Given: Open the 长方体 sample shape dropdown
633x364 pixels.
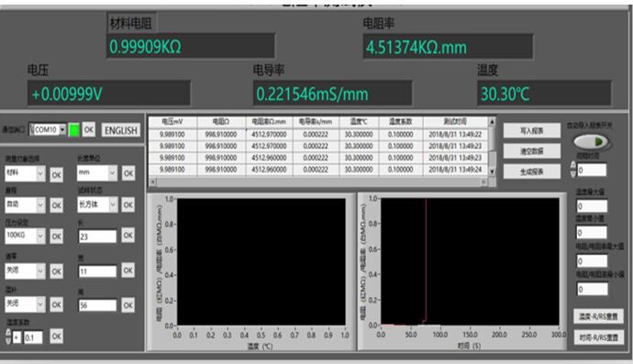Looking at the screenshot, I should [x=113, y=204].
